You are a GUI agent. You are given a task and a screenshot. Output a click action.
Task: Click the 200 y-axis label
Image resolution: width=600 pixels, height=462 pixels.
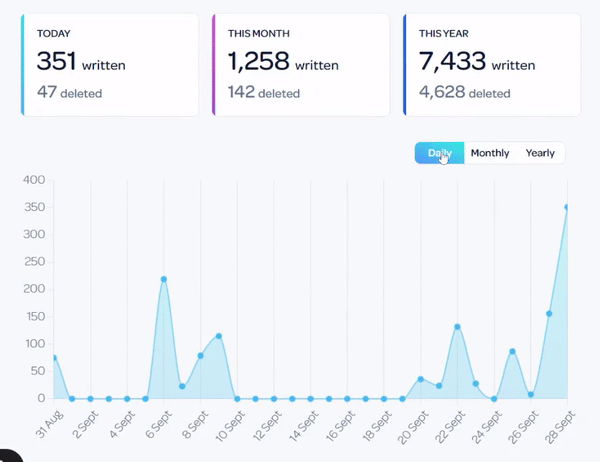(34, 289)
